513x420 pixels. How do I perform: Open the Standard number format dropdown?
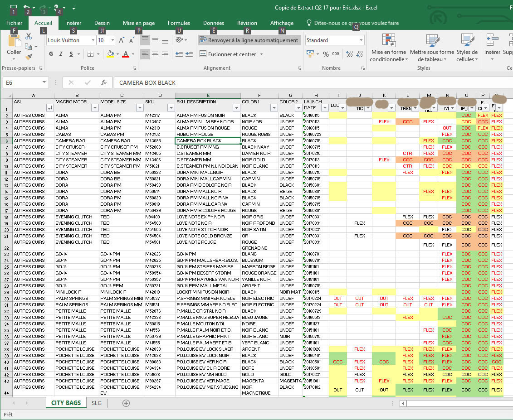[361, 40]
